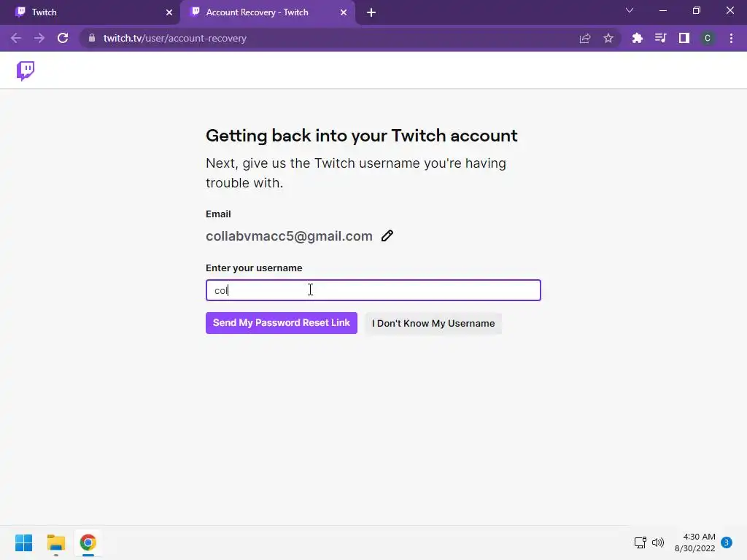Toggle Chrome side panel icon
747x560 pixels.
pos(684,38)
